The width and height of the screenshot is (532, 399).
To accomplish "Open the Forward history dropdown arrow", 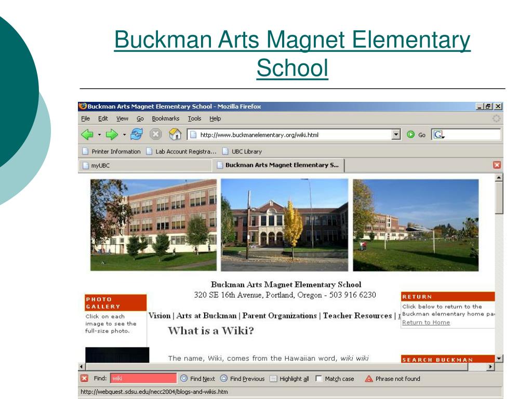I will [124, 135].
